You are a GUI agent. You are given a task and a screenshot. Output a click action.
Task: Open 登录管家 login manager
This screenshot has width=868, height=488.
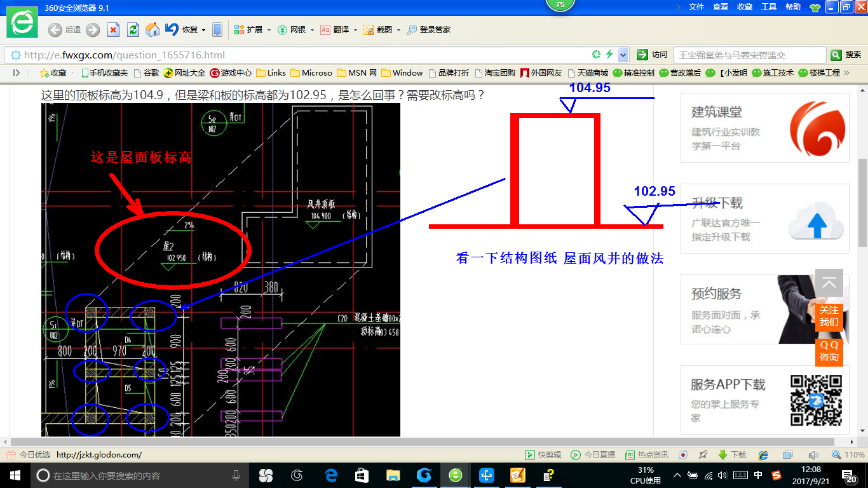429,30
